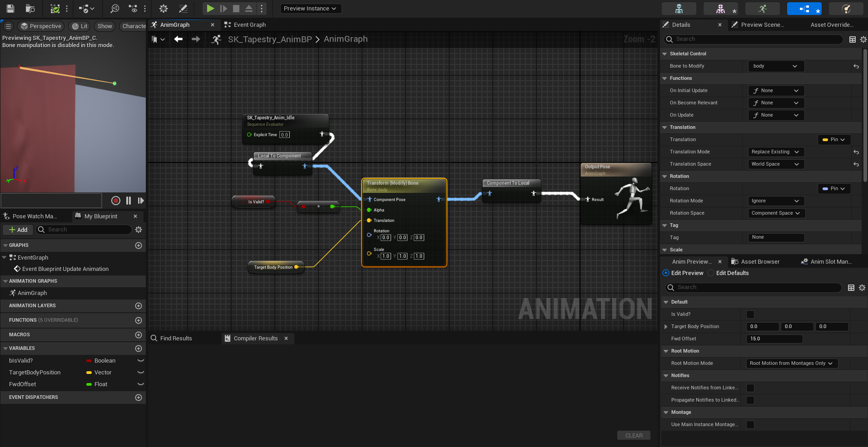The image size is (868, 447).
Task: Navigate forward in graph history
Action: click(x=196, y=39)
